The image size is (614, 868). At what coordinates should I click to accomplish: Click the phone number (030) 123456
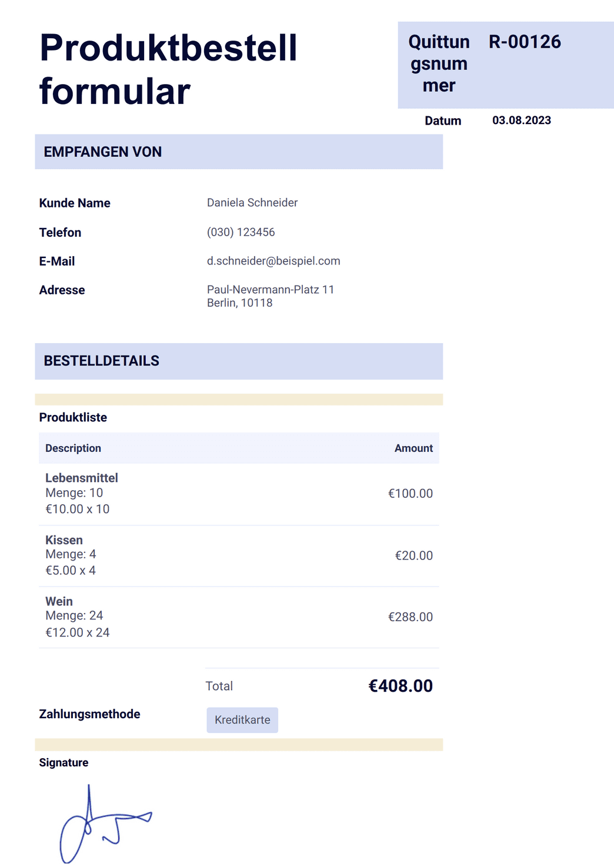coord(241,232)
